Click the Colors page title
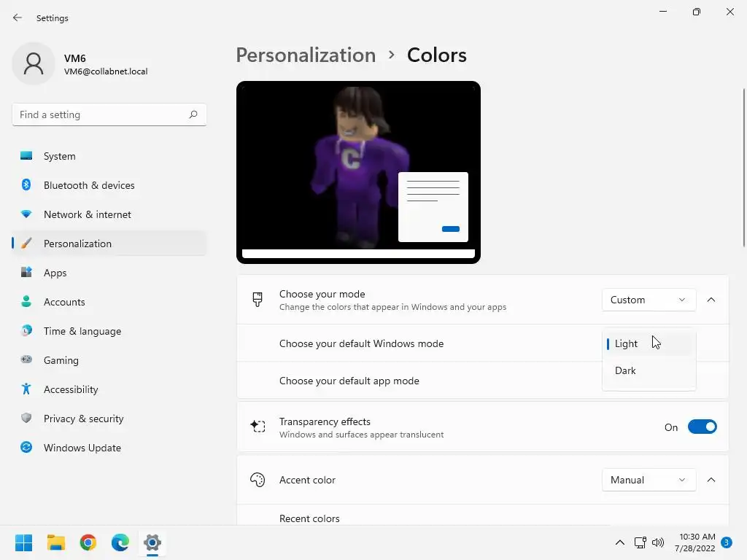747x560 pixels. (437, 55)
